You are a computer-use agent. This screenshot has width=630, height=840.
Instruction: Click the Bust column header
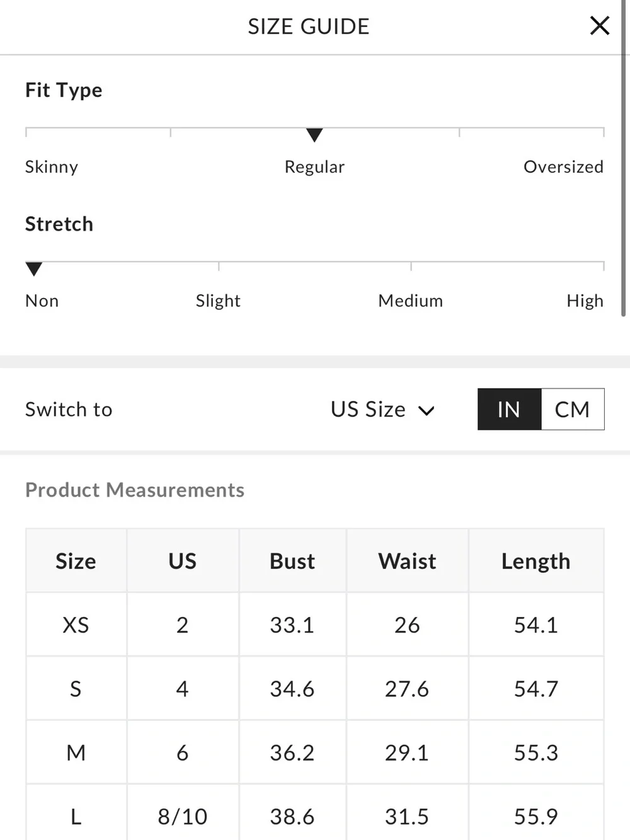pos(292,561)
